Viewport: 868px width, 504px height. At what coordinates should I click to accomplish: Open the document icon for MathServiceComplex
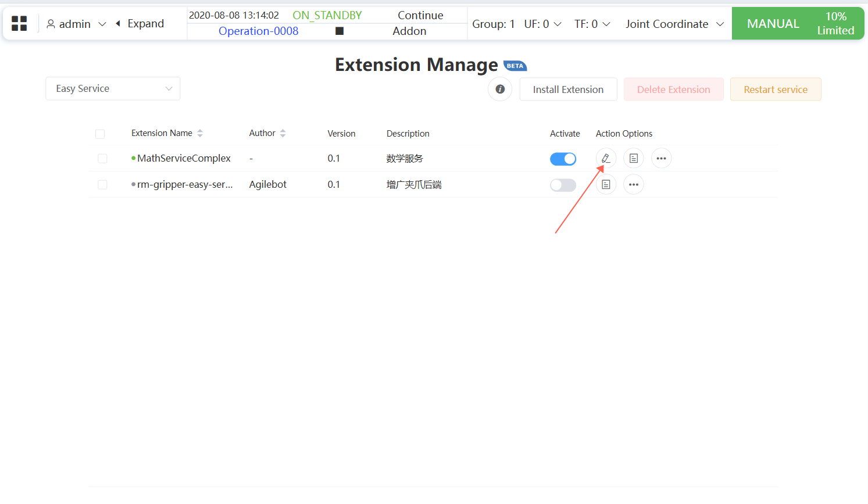634,158
